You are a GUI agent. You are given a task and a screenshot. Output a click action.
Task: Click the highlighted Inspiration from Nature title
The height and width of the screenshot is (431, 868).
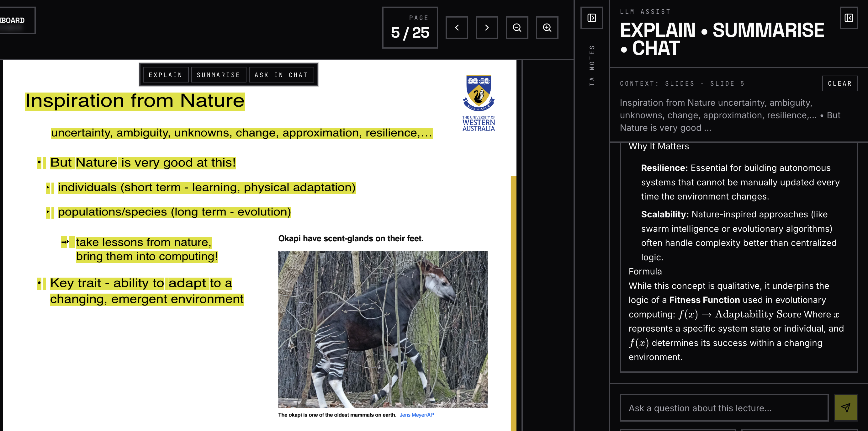[x=135, y=101]
